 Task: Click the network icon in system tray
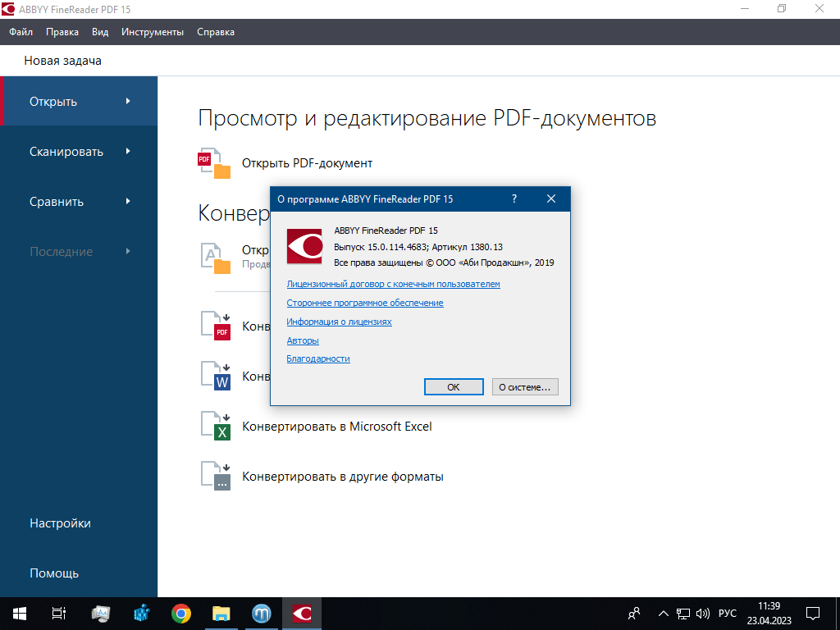683,614
